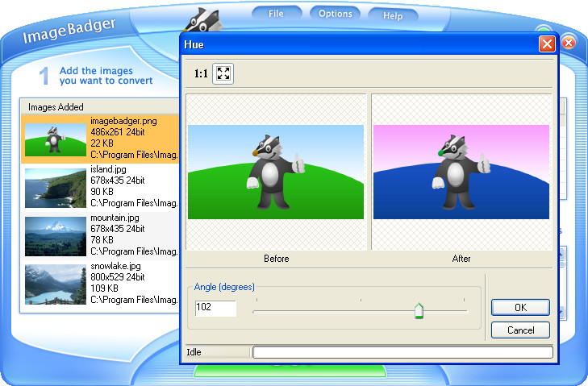Click the 'mountain.jpg' file name
This screenshot has height=386, width=588.
(x=115, y=218)
